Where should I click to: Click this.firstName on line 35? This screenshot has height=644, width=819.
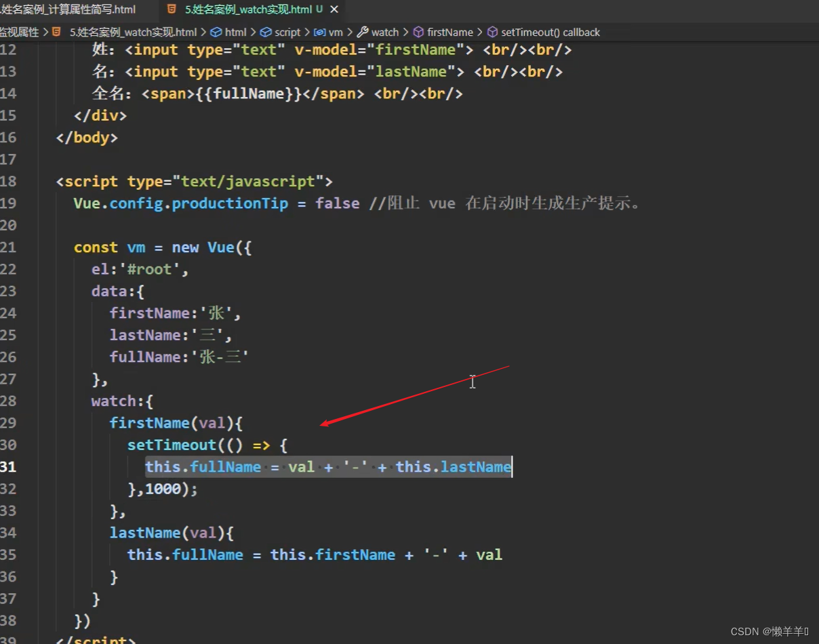tap(332, 555)
